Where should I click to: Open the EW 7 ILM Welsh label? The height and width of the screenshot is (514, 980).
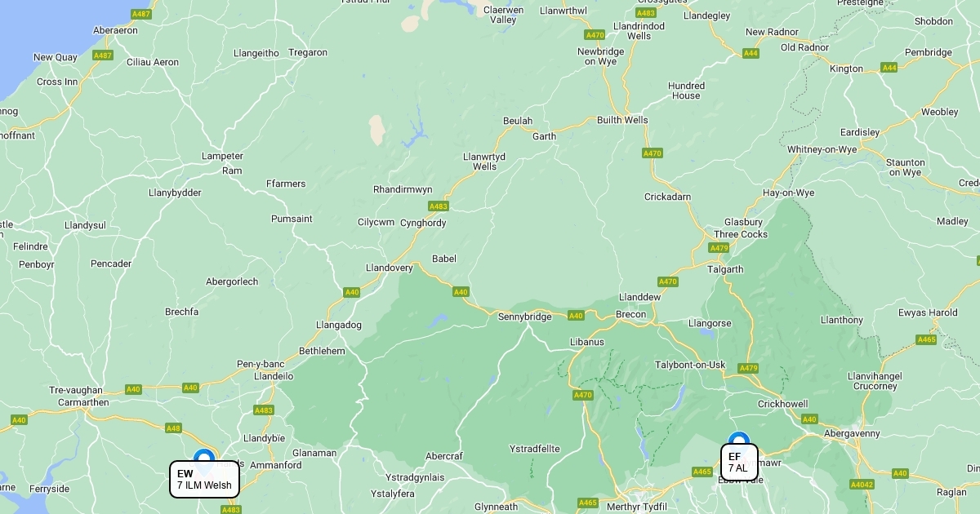(204, 480)
